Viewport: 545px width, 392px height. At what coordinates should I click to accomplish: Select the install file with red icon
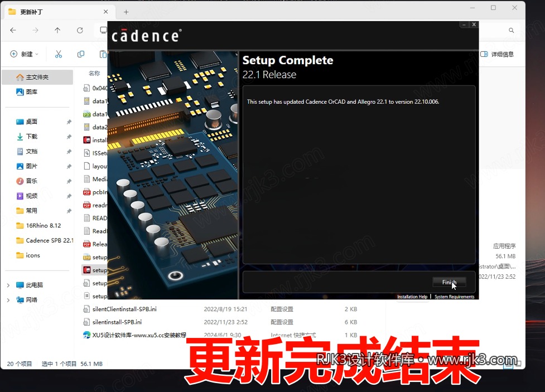95,140
